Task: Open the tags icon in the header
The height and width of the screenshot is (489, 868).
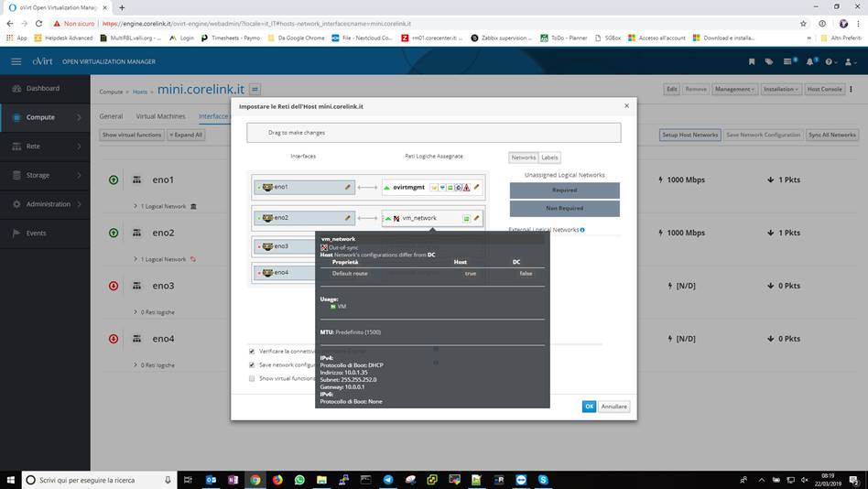Action: point(769,61)
